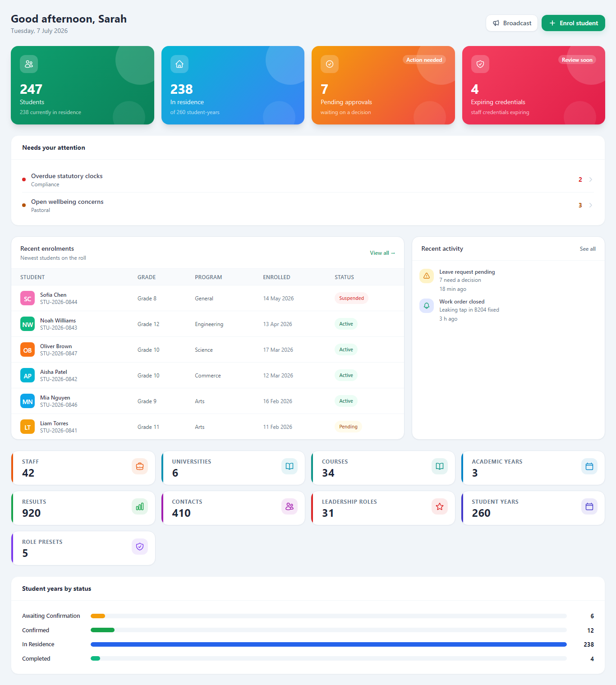Viewport: 616px width, 685px height.
Task: Click the Review soon badge
Action: (577, 60)
